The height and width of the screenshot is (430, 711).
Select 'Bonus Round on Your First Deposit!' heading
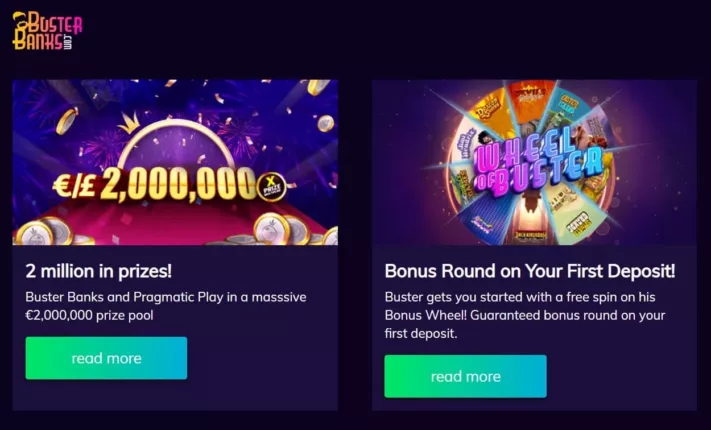[530, 271]
